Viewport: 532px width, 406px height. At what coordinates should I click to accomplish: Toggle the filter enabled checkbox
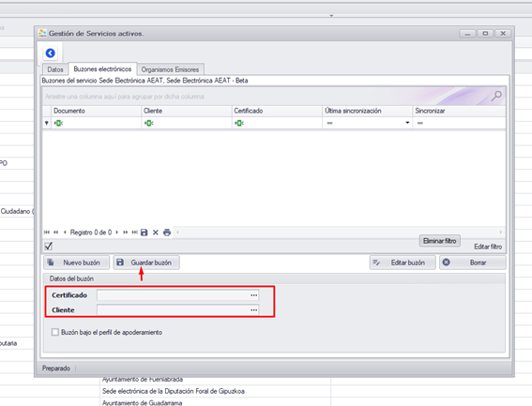49,246
